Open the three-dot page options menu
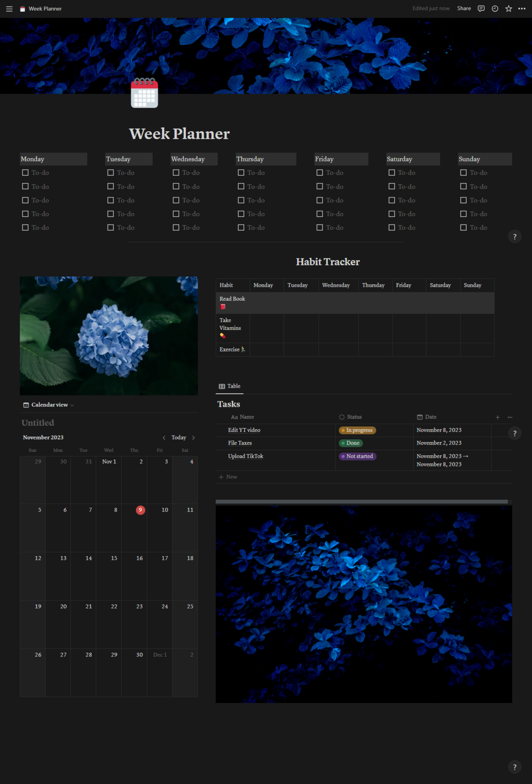The image size is (532, 784). pos(522,8)
